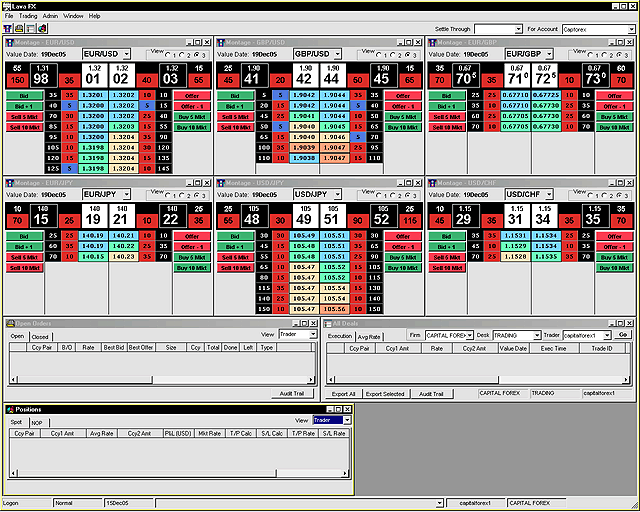Click bid price 140.15 in EUR/JPY
Screen dimensions: 640x512
93,256
